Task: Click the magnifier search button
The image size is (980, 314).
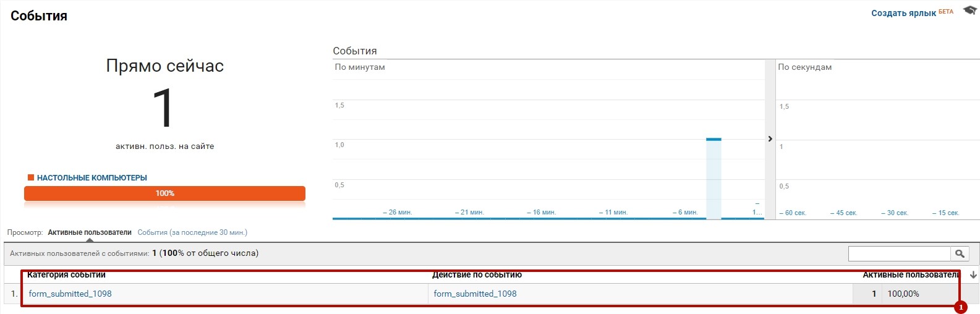Action: tap(960, 253)
